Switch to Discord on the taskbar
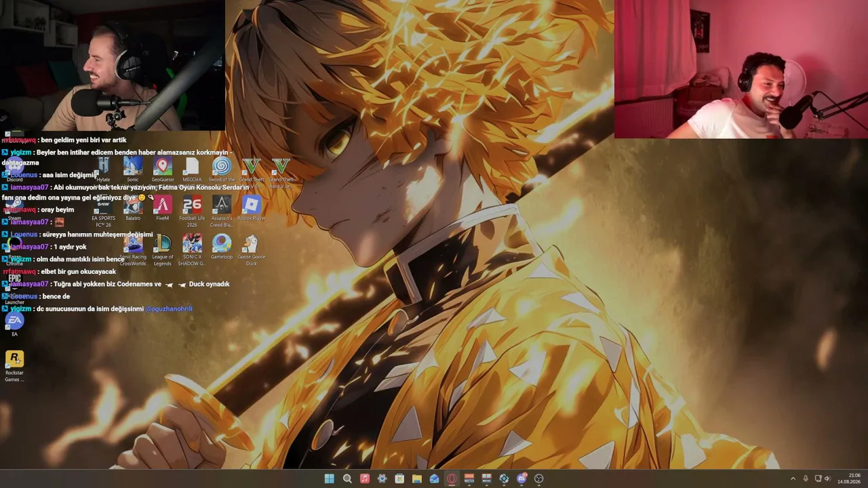The height and width of the screenshot is (488, 868). 521,479
